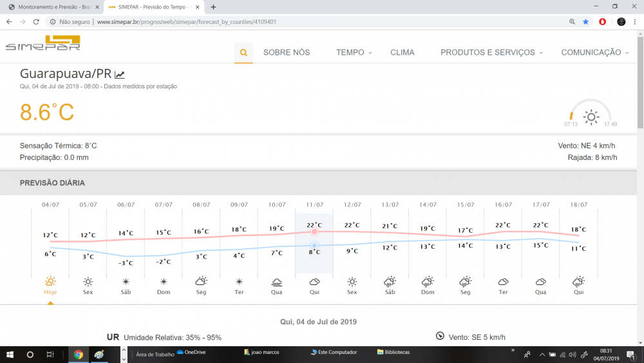Select the fog icon for Qua 10/07
The image size is (644, 363).
tap(277, 282)
